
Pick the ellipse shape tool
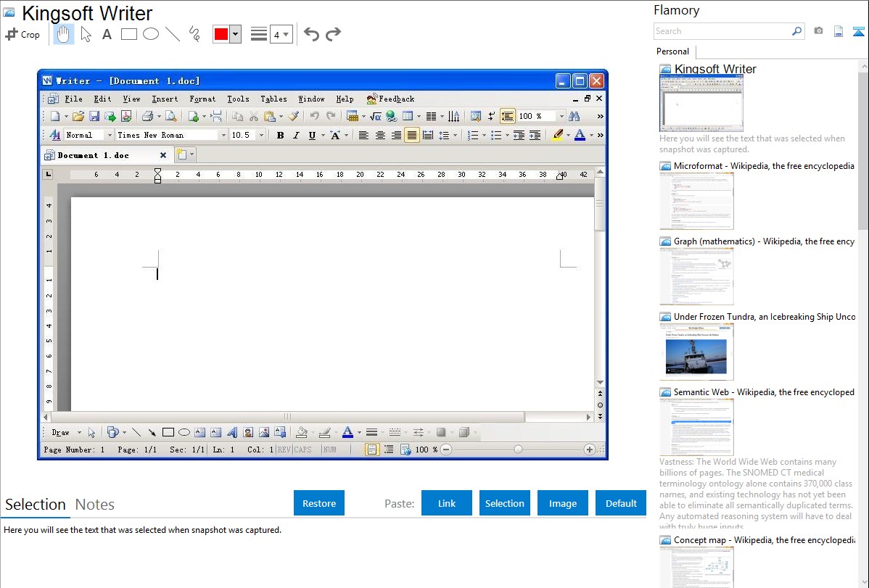click(x=151, y=34)
